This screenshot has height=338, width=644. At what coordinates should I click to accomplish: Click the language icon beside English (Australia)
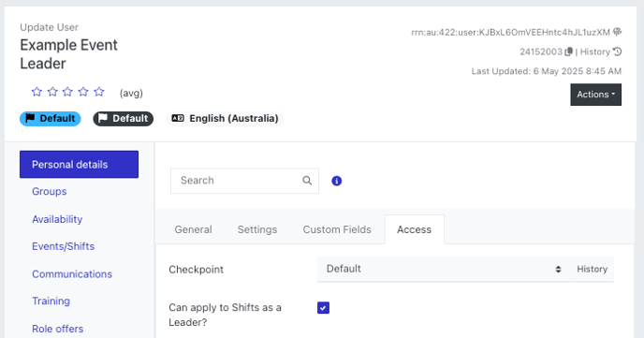(178, 118)
